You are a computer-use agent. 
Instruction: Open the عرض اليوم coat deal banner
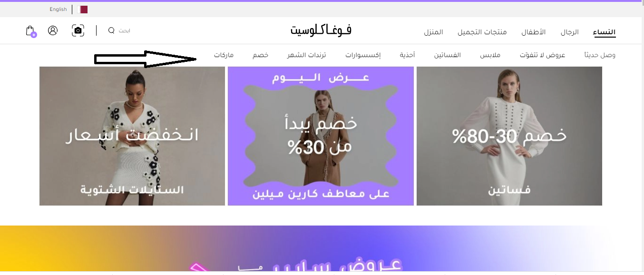click(x=321, y=136)
